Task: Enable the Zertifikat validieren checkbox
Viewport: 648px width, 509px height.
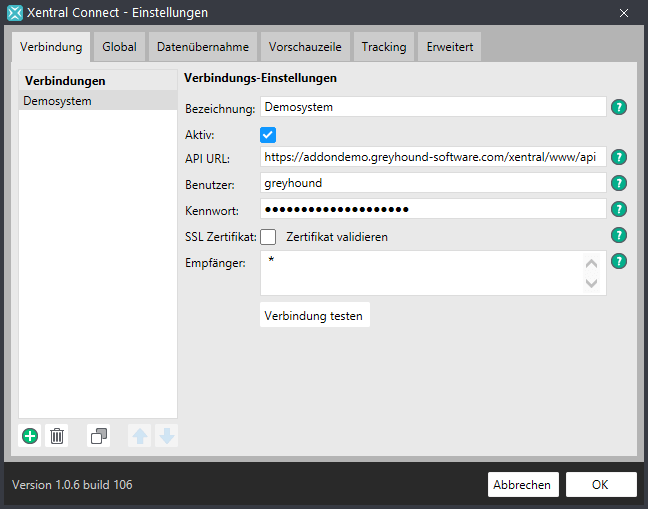Action: [268, 237]
